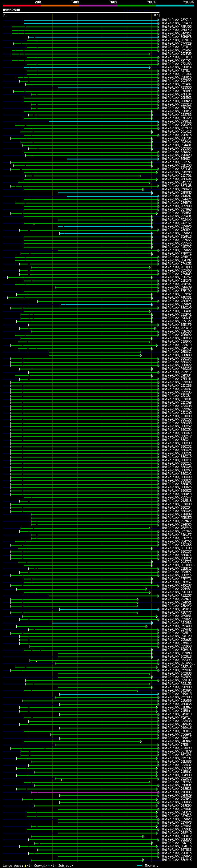The width and height of the screenshot is (197, 868).
Task: Click the green ~80% identity color segment
Action: tap(137, 6)
